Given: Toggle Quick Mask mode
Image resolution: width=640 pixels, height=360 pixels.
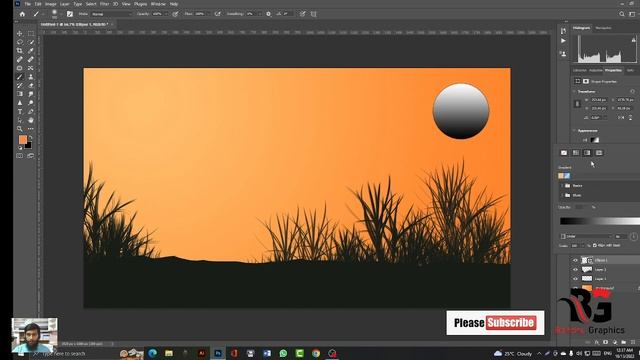Looking at the screenshot, I should coord(20,156).
